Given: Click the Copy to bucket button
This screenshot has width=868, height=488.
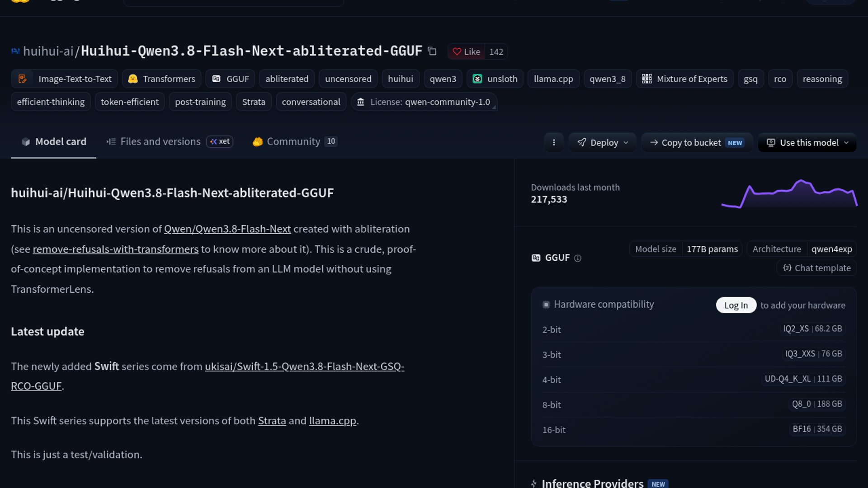Looking at the screenshot, I should pyautogui.click(x=697, y=143).
